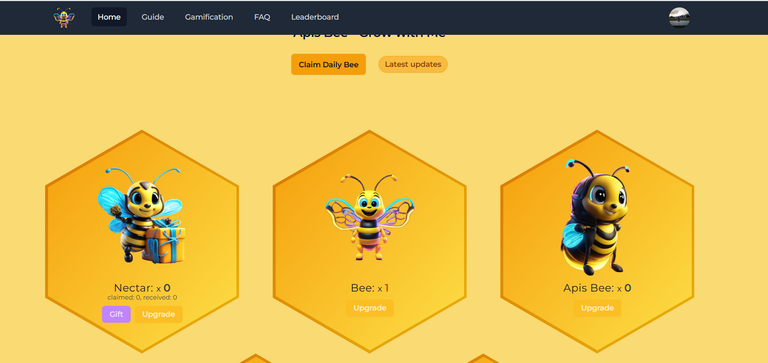Click the bee logo in navbar
768x363 pixels.
coord(64,17)
